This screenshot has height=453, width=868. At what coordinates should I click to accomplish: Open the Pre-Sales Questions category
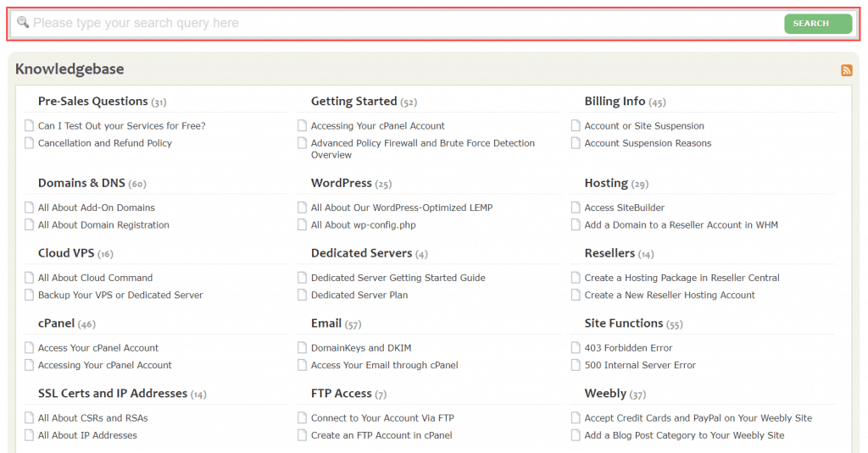(x=93, y=102)
